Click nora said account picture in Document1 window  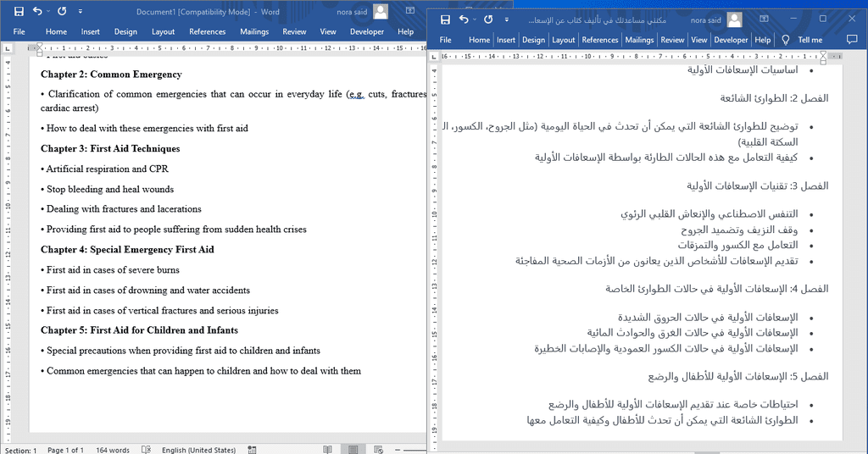point(381,12)
